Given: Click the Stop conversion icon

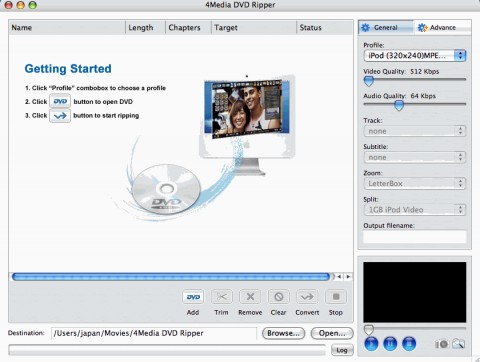Looking at the screenshot, I should click(x=336, y=297).
